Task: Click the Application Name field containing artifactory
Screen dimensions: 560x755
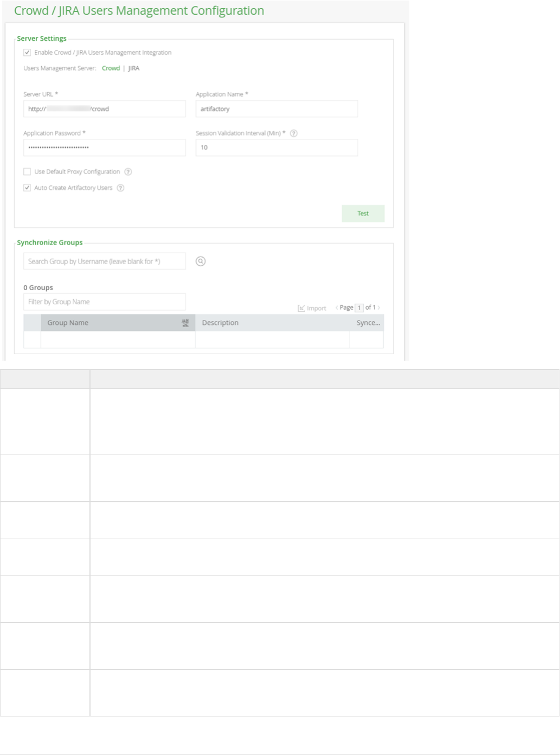Action: tap(276, 109)
